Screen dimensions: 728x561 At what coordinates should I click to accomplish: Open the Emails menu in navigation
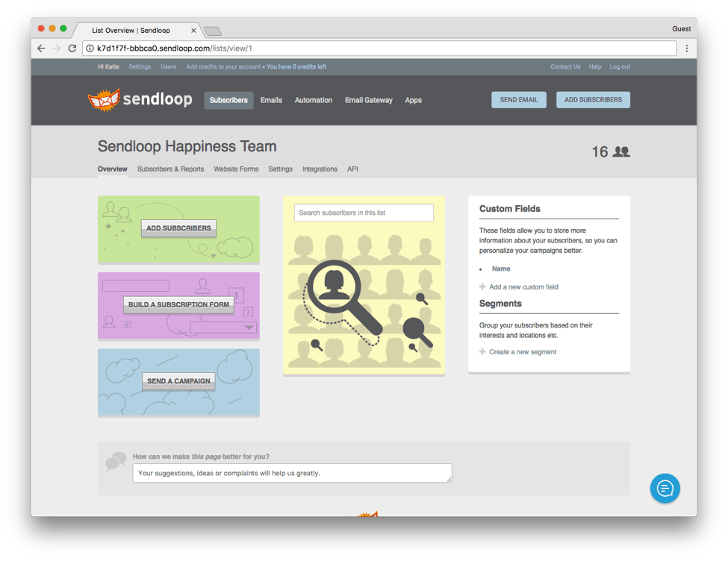click(271, 100)
